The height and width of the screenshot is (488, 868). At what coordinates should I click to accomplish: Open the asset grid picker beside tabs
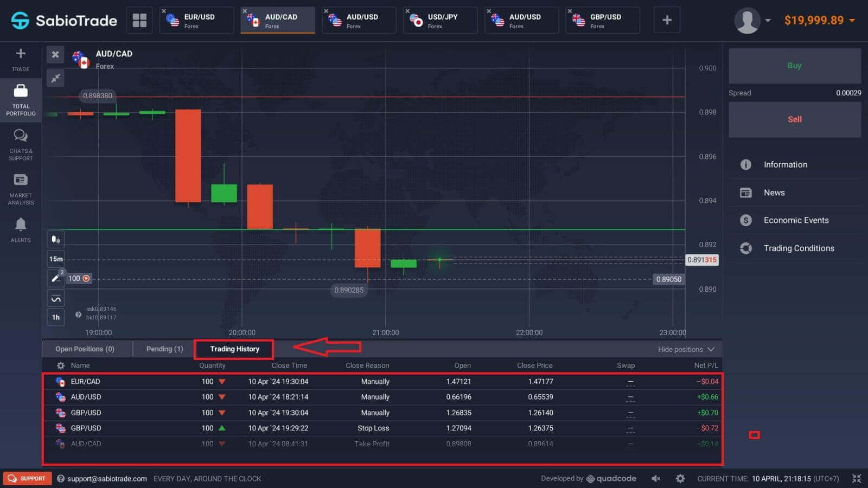tap(139, 20)
